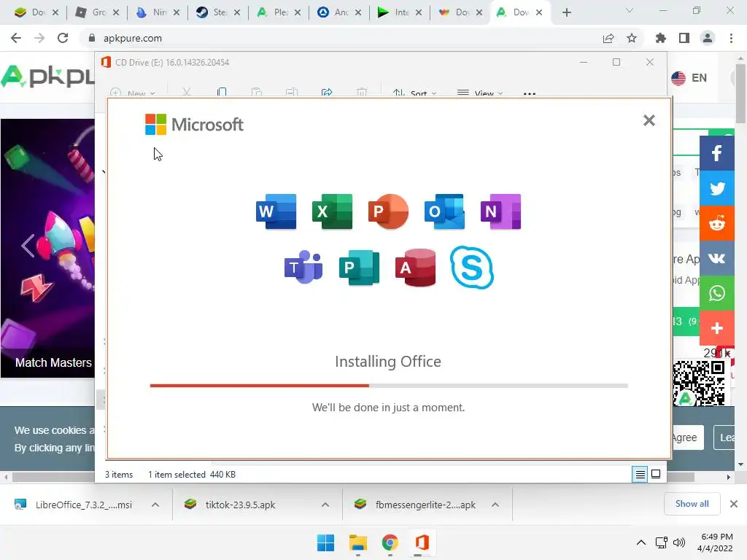Open Chrome extensions puzzle icon

pyautogui.click(x=660, y=38)
